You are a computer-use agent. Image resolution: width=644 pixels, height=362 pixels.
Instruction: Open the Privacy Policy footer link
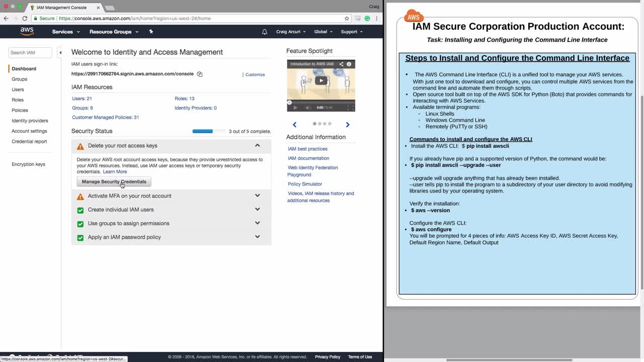[x=328, y=357]
